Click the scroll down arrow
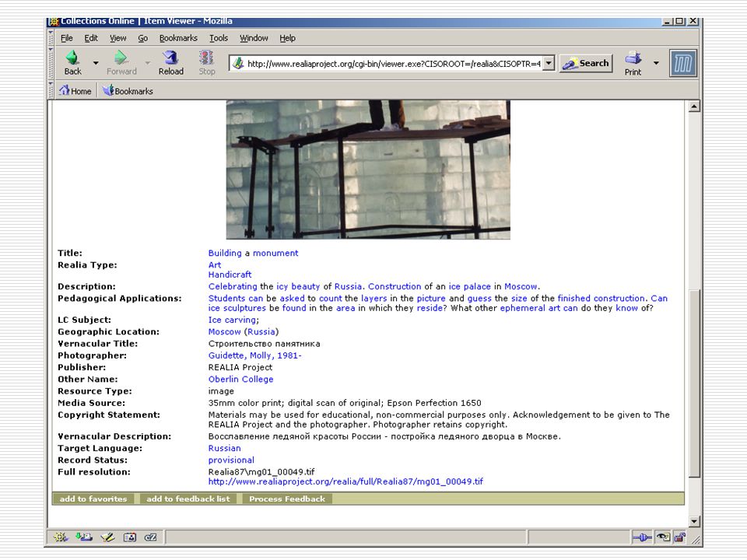The width and height of the screenshot is (747, 560). tap(694, 521)
